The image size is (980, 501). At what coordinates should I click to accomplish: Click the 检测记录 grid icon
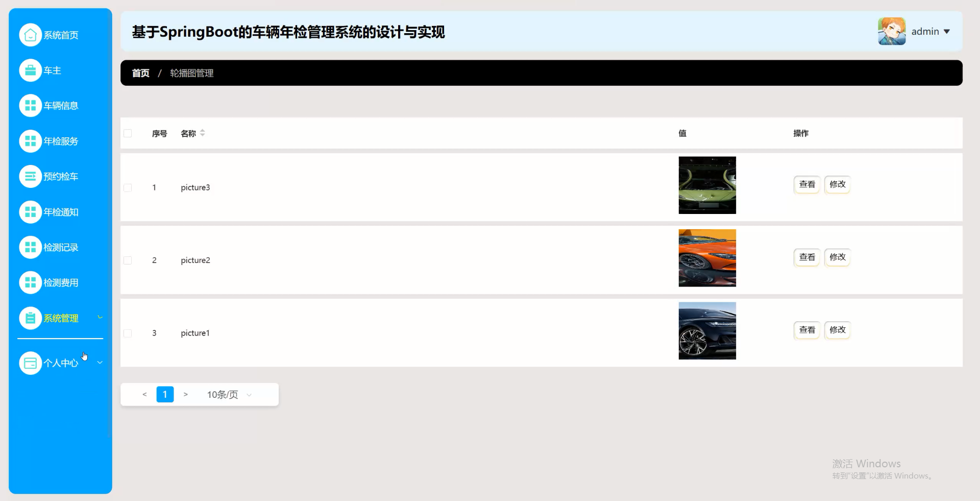30,247
